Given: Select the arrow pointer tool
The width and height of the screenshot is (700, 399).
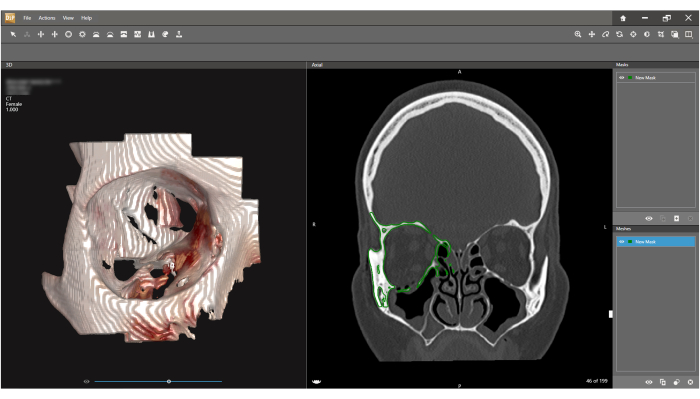Looking at the screenshot, I should pyautogui.click(x=13, y=34).
